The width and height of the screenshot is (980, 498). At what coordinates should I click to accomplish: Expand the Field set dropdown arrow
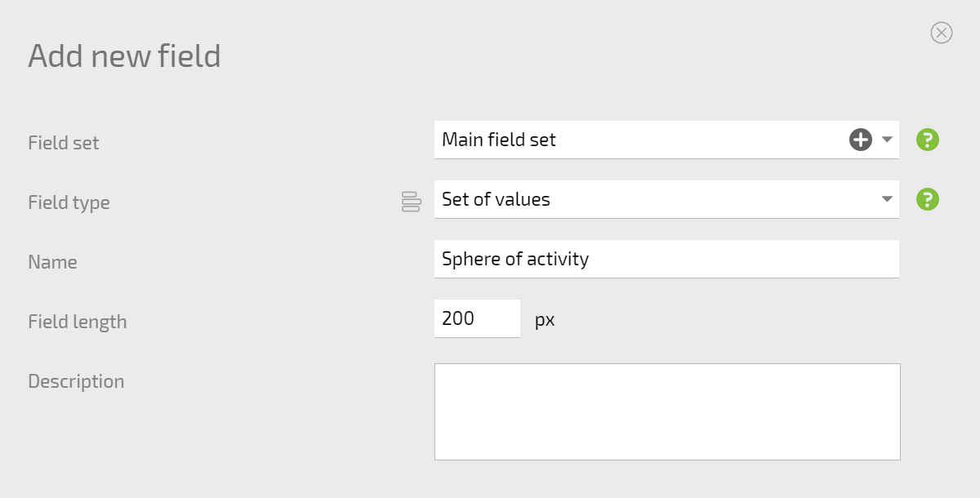[887, 140]
